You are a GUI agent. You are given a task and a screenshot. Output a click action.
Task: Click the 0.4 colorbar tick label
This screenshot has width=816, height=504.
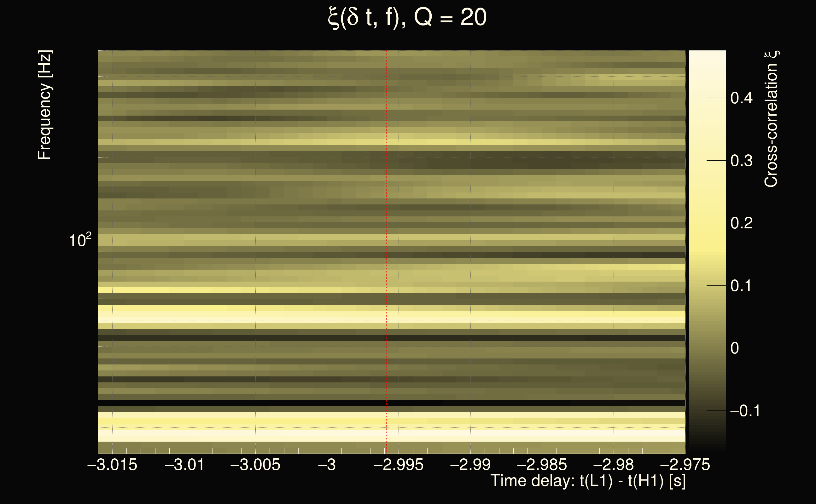(x=741, y=98)
